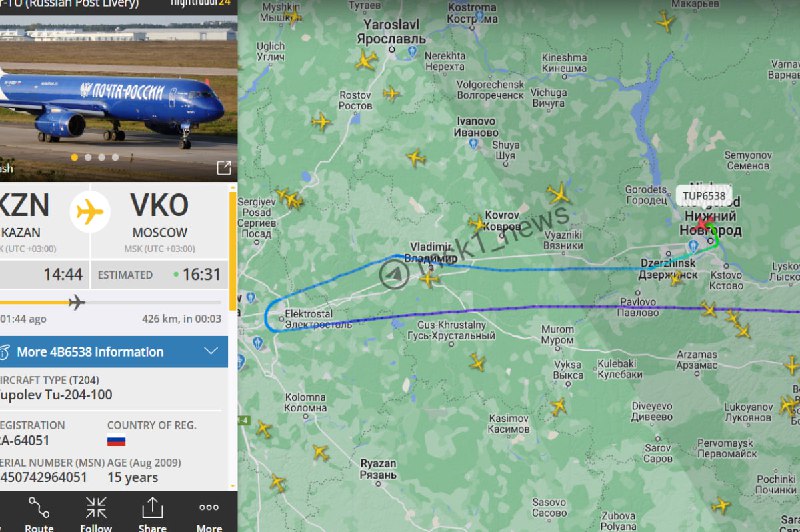Click yellow plane icon near Vladimir
Viewport: 800px width, 532px height.
coord(429,278)
